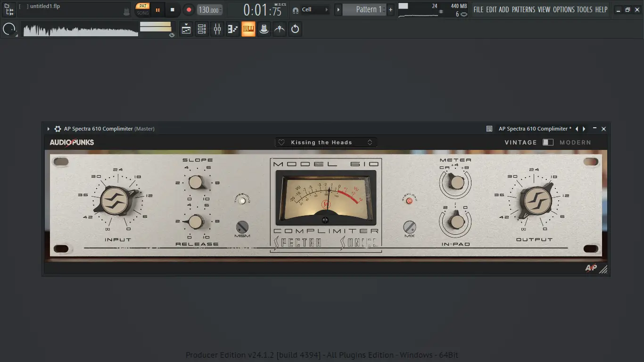
Task: Open the Channel rack icon
Action: (x=202, y=29)
